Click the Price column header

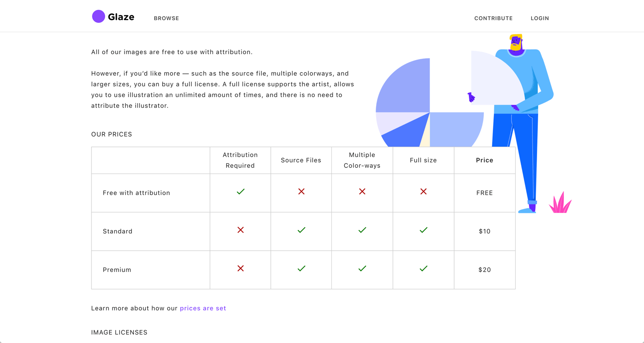[484, 160]
